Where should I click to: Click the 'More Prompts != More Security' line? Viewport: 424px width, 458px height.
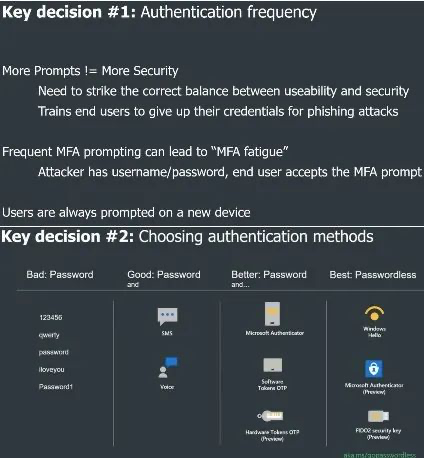(x=90, y=71)
